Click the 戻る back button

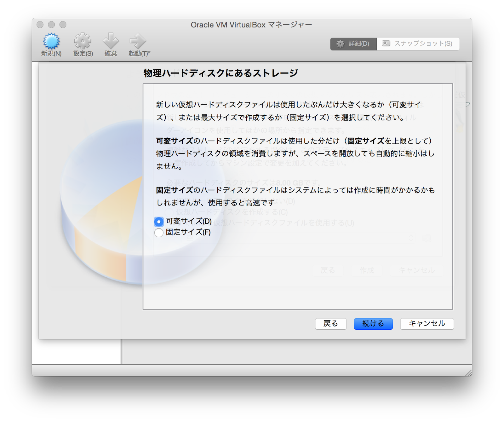[x=331, y=324]
